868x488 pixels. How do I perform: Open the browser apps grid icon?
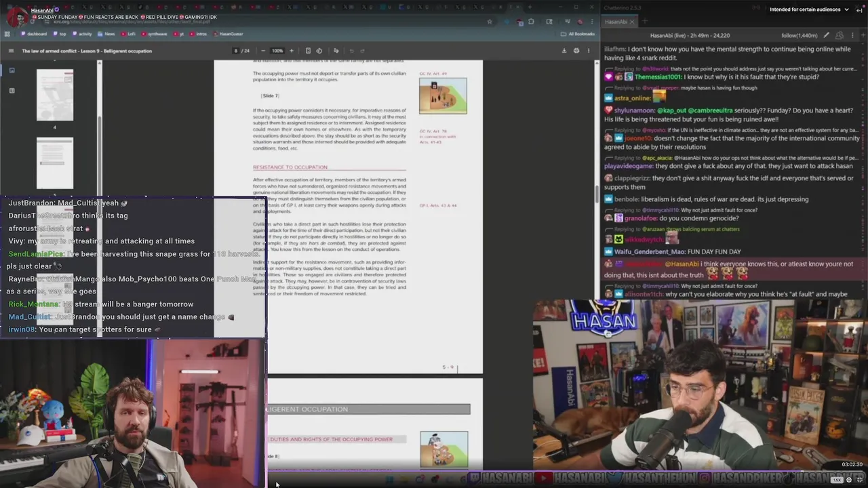pos(7,34)
